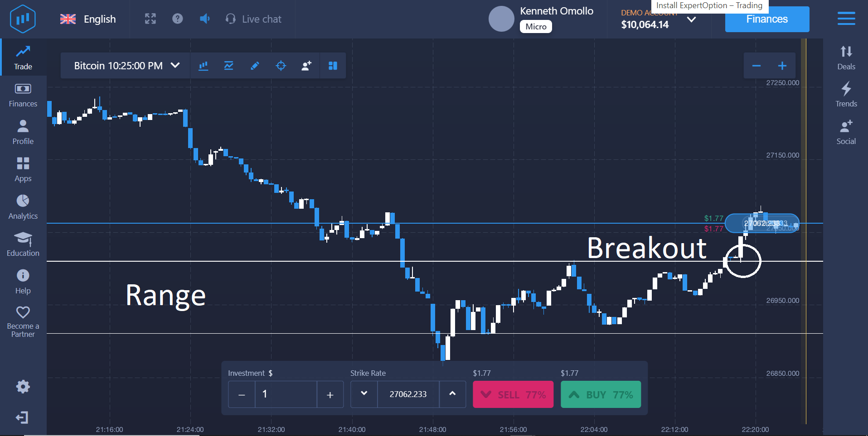Click the crosshair target icon

point(281,65)
